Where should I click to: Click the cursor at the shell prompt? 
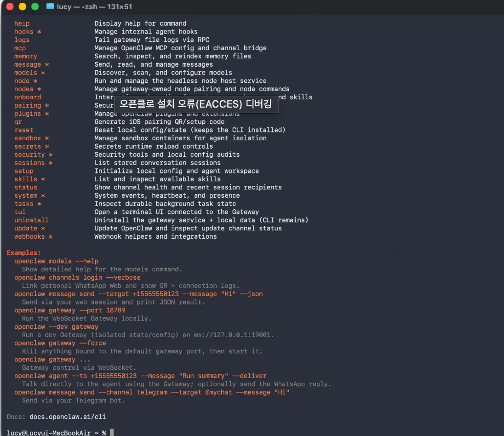tap(111, 433)
